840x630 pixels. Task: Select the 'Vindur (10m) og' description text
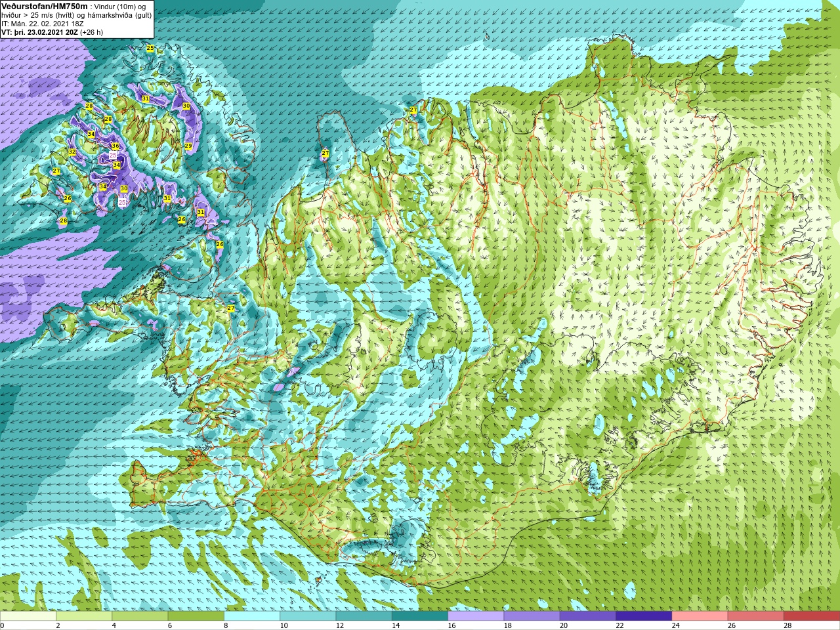click(x=120, y=7)
